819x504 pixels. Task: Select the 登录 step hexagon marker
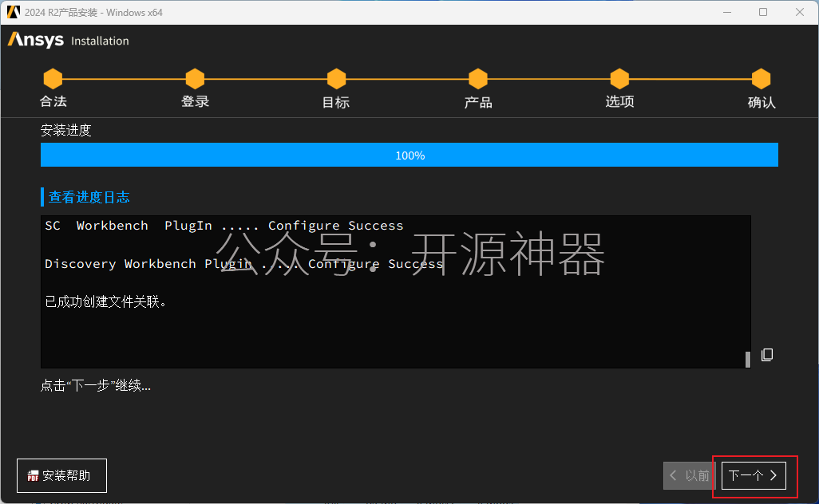(x=195, y=79)
